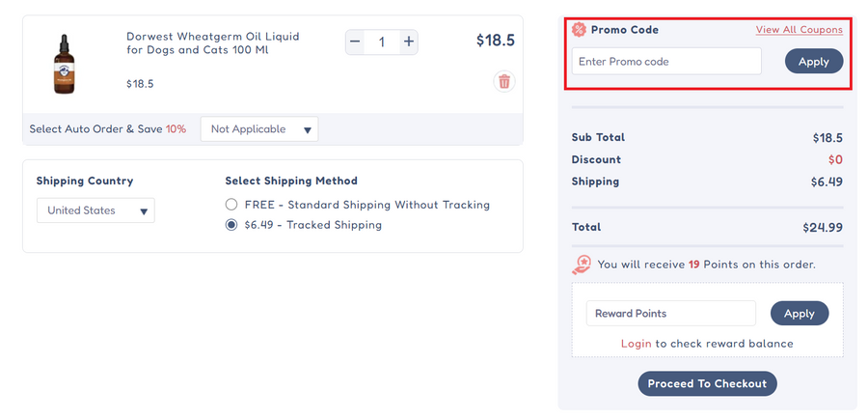Select the $6.49 Tracked Shipping option
The width and height of the screenshot is (868, 419).
coord(231,225)
